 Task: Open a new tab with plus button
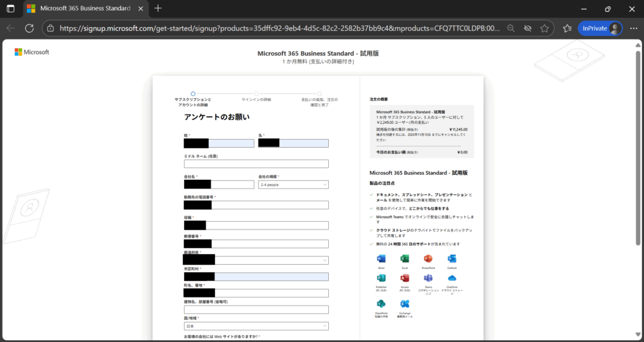coord(158,9)
